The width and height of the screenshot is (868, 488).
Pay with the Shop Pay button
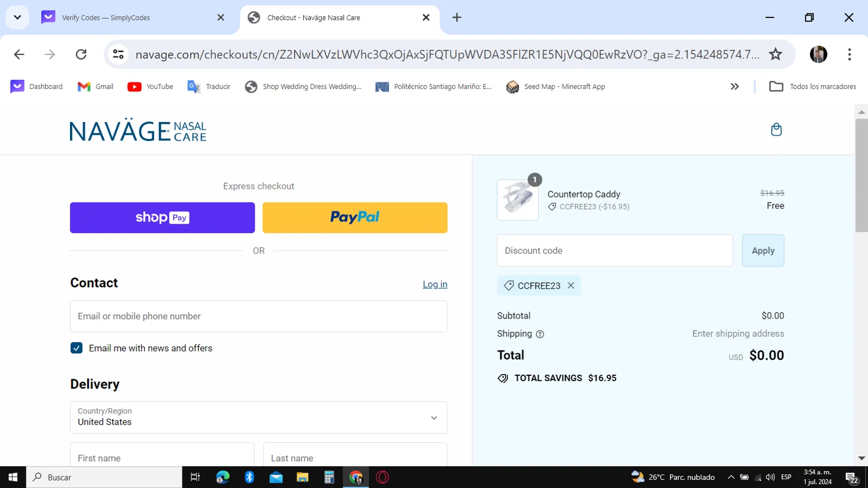(x=163, y=218)
